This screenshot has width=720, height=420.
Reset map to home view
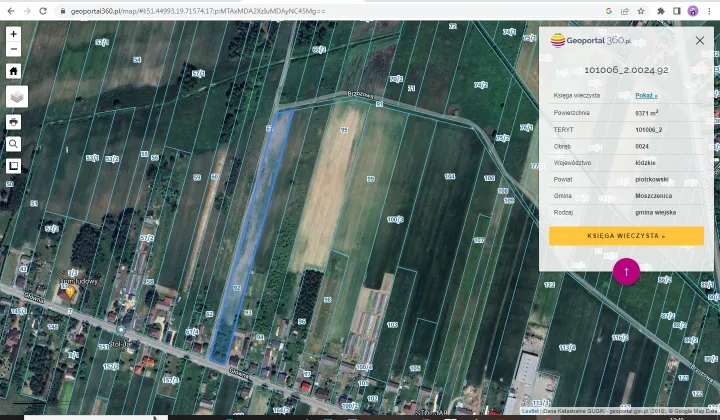pos(13,71)
